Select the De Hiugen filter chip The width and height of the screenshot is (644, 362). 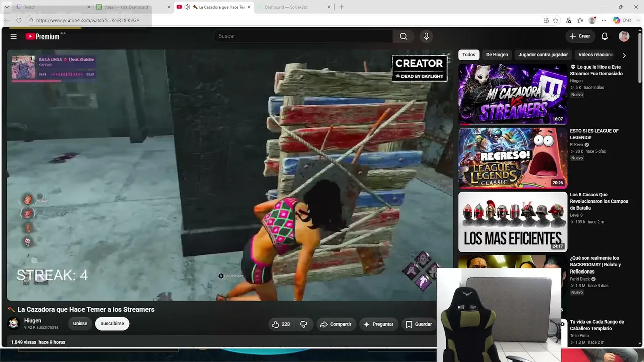pyautogui.click(x=497, y=55)
